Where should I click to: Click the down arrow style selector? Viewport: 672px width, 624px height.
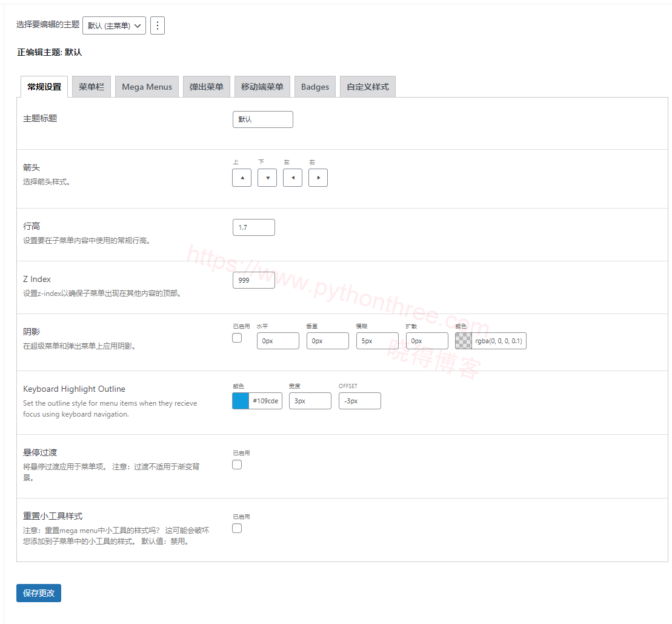[267, 178]
